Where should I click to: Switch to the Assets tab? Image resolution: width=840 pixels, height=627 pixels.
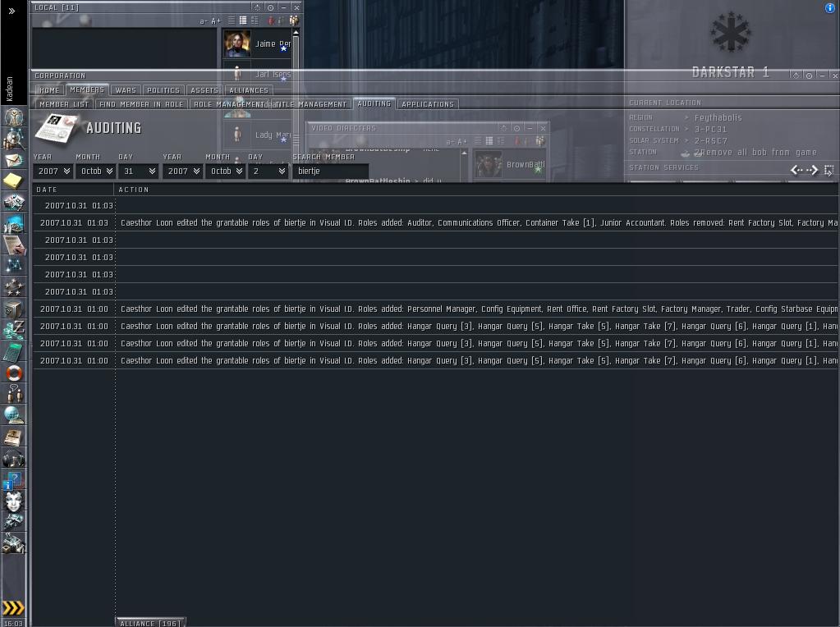(204, 90)
